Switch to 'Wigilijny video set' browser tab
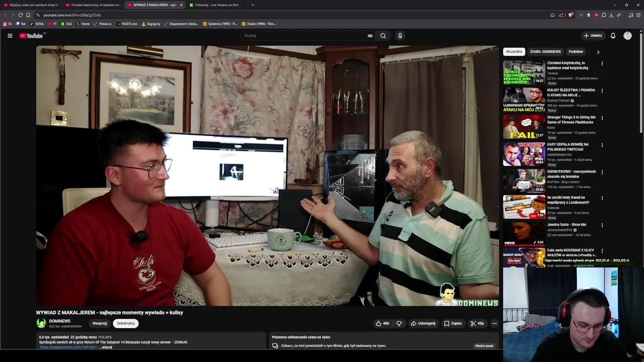The height and width of the screenshot is (362, 644). tap(31, 5)
